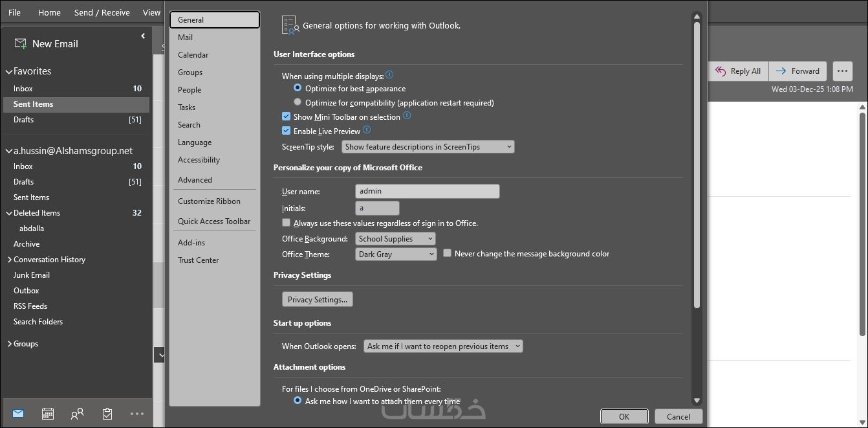Image resolution: width=868 pixels, height=428 pixels.
Task: Check Never change the message background color
Action: point(447,254)
